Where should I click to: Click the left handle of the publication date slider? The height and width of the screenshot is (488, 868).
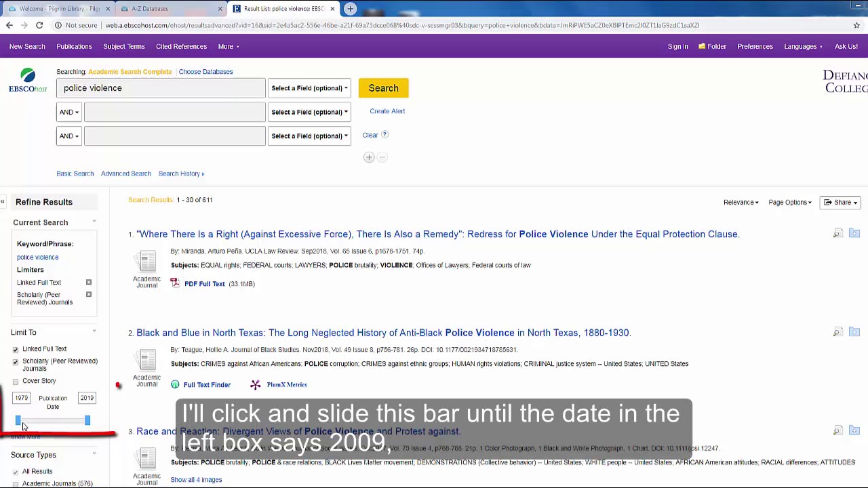click(18, 421)
